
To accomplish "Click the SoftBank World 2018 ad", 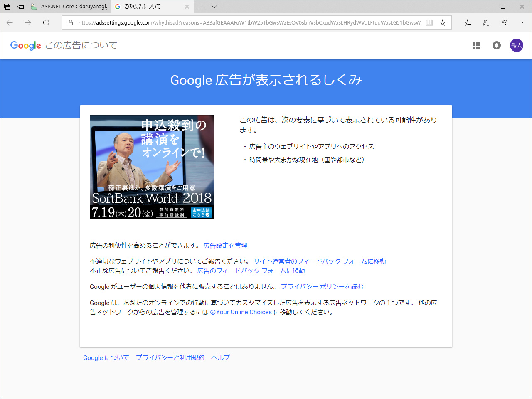I will 152,167.
